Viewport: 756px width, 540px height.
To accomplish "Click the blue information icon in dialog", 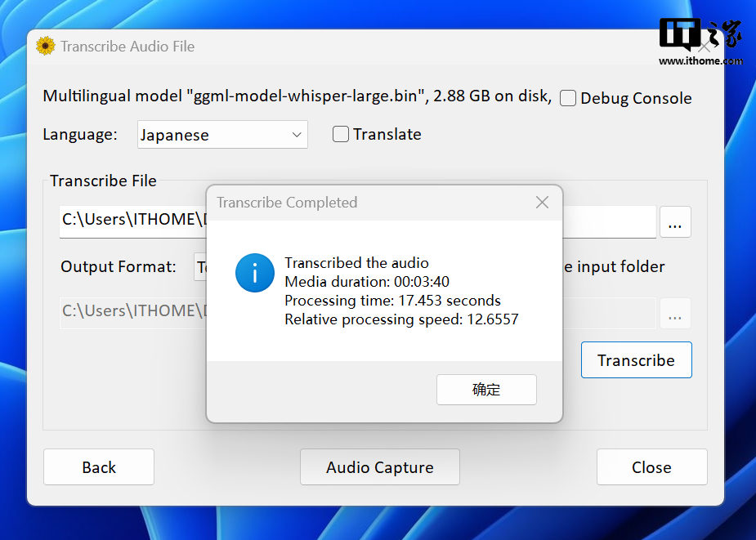I will click(255, 272).
